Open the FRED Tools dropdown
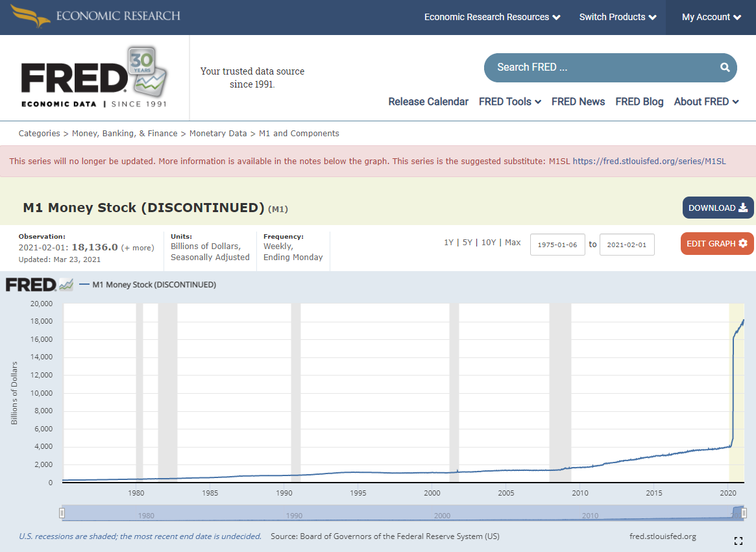The height and width of the screenshot is (552, 756). (x=510, y=102)
